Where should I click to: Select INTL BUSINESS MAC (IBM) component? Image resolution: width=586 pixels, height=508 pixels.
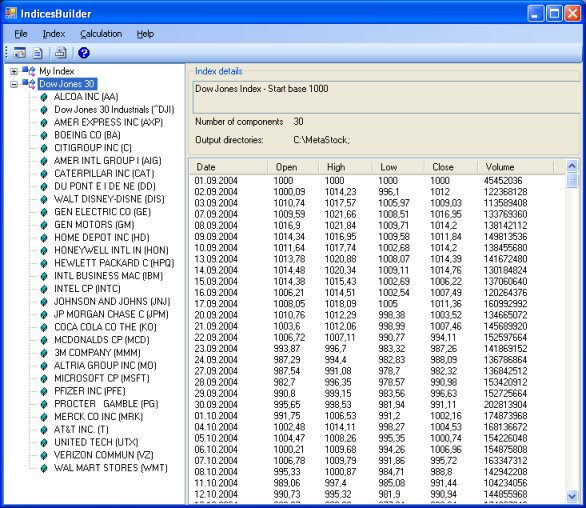click(x=108, y=276)
